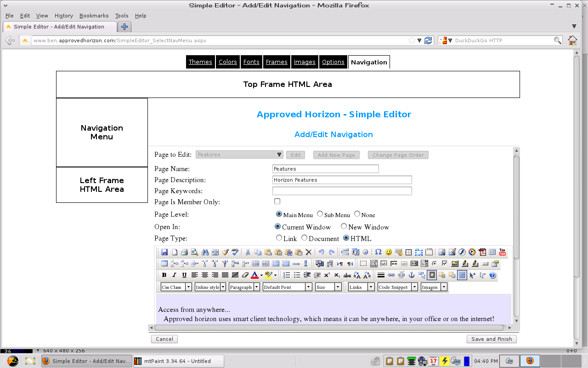Switch to the Options tab
Image resolution: width=588 pixels, height=368 pixels.
333,62
